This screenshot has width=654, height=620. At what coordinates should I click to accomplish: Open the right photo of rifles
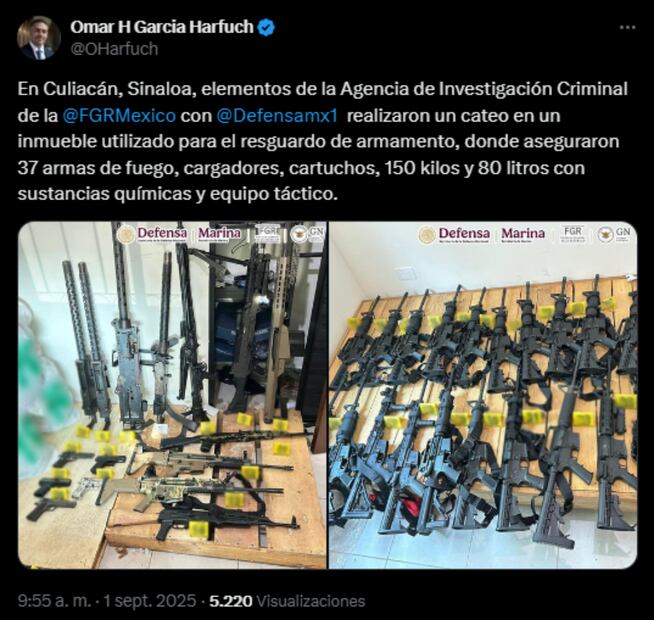coord(483,395)
